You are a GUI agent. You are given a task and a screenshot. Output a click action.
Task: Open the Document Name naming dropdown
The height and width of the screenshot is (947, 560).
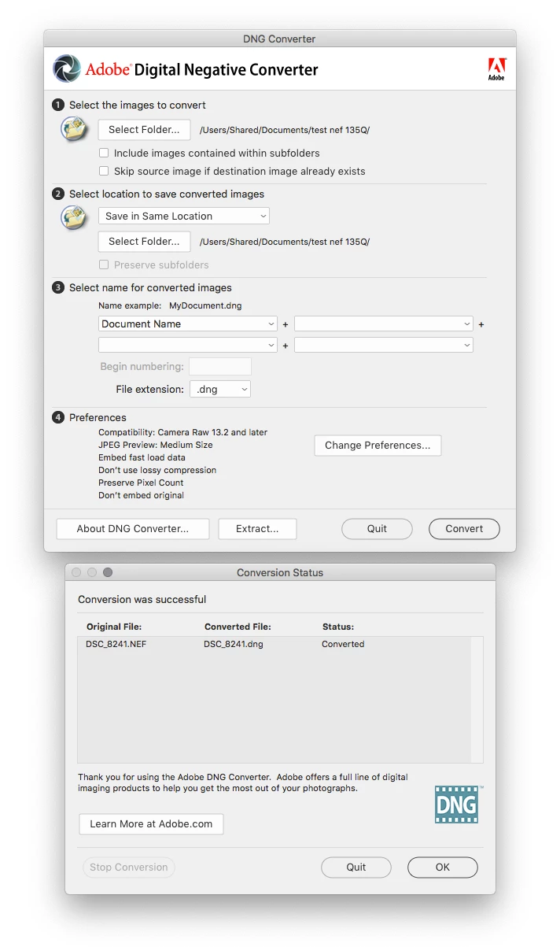pyautogui.click(x=188, y=324)
